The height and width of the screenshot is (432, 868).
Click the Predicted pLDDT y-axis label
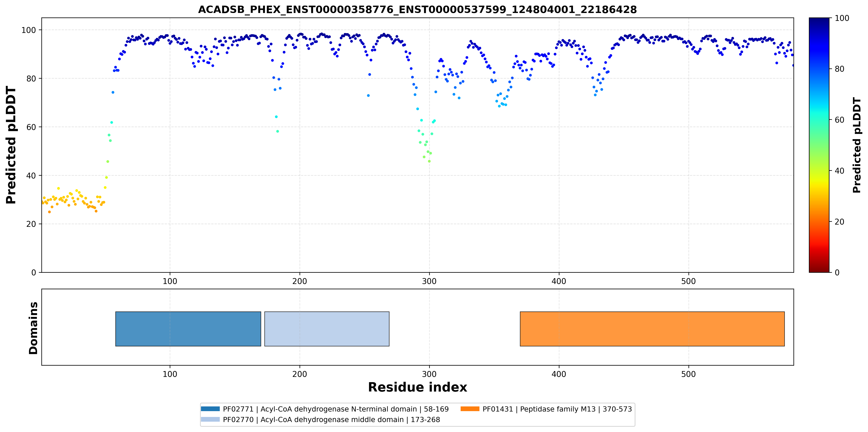11,145
